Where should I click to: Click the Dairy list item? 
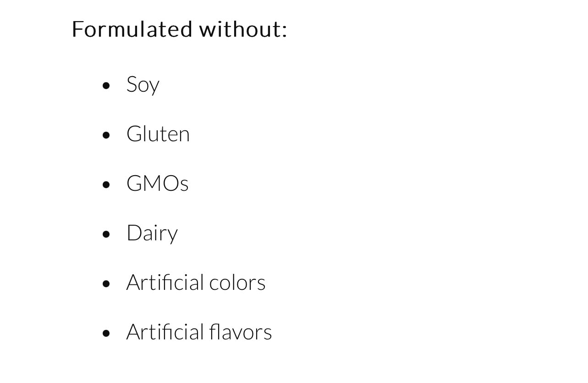coord(152,233)
